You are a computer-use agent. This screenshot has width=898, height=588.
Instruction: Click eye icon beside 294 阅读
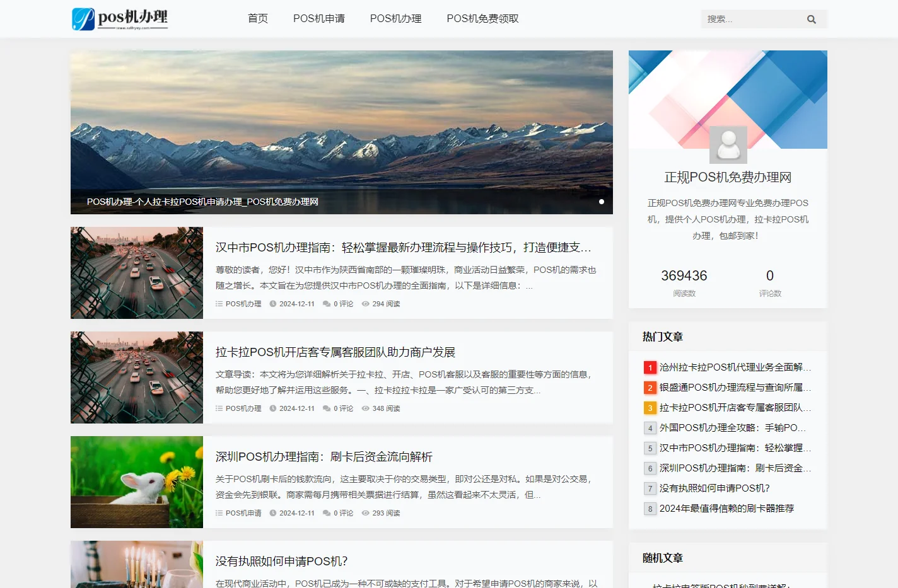click(x=366, y=304)
